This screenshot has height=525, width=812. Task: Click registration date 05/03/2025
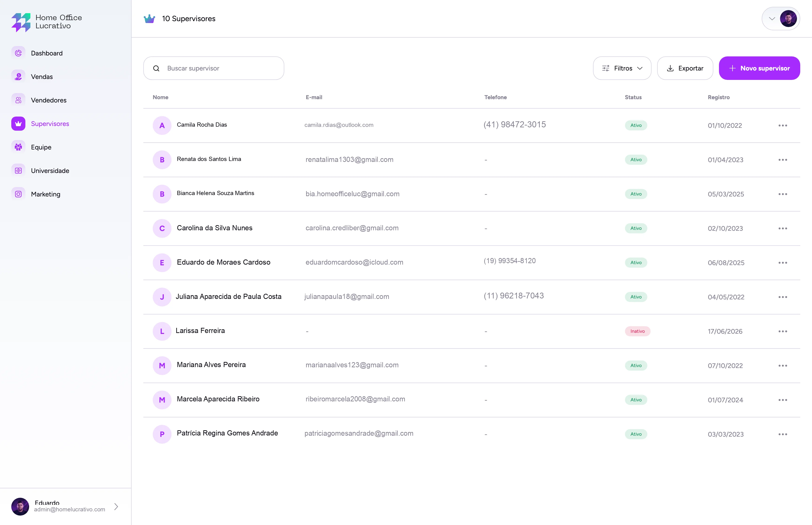726,194
